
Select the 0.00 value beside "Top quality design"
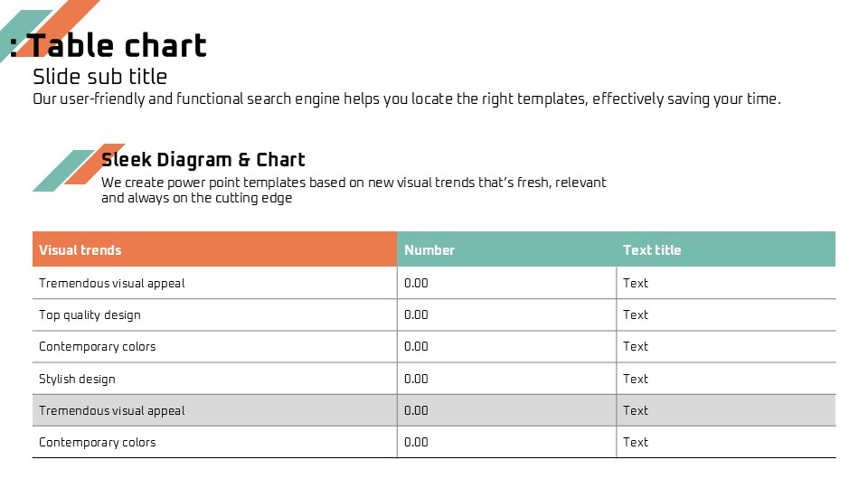pyautogui.click(x=416, y=314)
